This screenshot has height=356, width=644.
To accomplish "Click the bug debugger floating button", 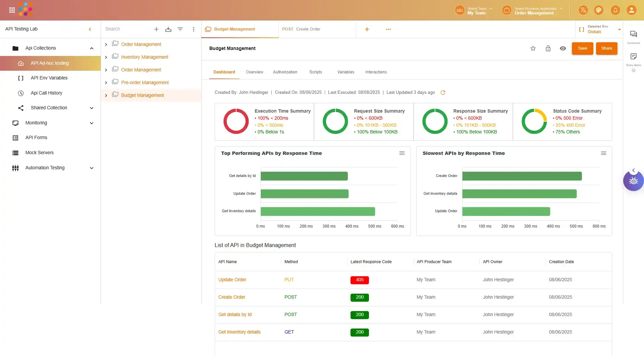I will (x=633, y=181).
